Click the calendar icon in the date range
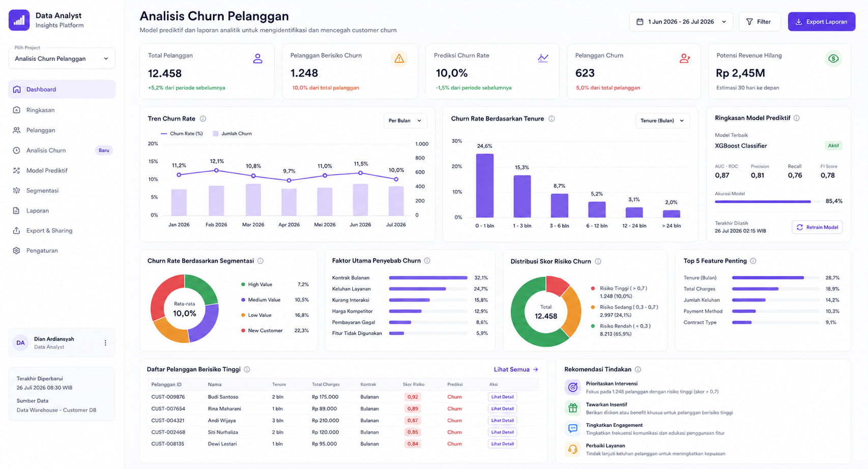 click(640, 22)
